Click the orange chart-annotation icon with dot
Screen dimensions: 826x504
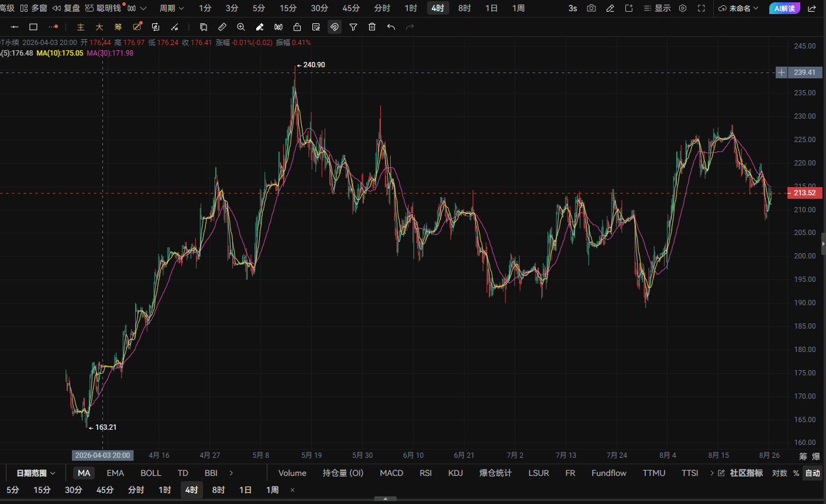click(x=137, y=27)
